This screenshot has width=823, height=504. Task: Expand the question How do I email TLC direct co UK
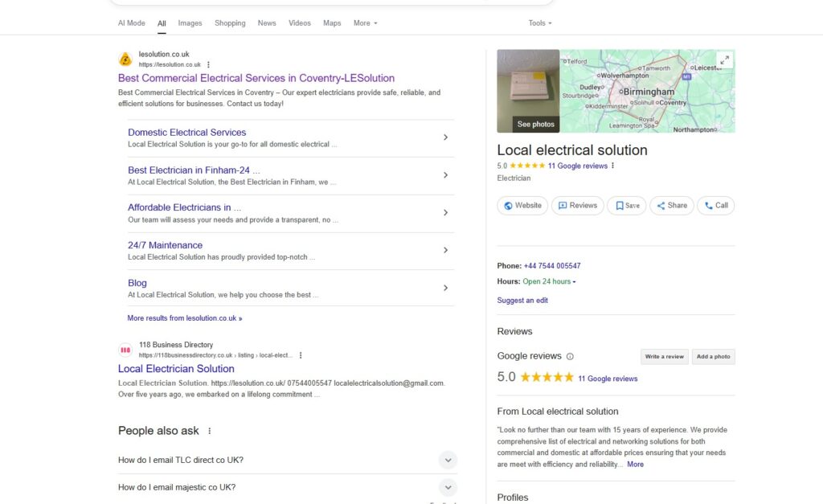(287, 460)
